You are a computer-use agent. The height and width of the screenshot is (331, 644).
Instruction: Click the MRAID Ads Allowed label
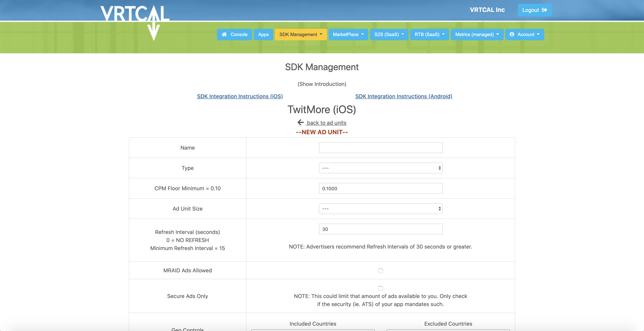coord(187,270)
